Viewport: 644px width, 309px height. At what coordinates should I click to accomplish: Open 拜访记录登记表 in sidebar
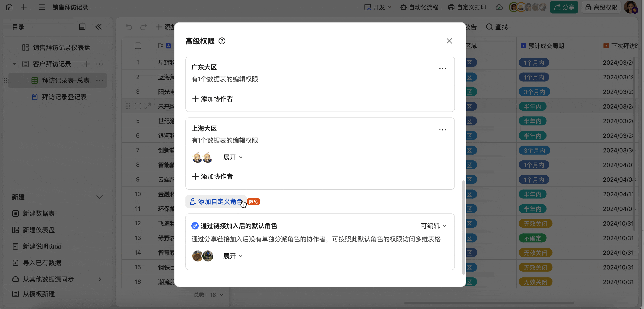(64, 97)
